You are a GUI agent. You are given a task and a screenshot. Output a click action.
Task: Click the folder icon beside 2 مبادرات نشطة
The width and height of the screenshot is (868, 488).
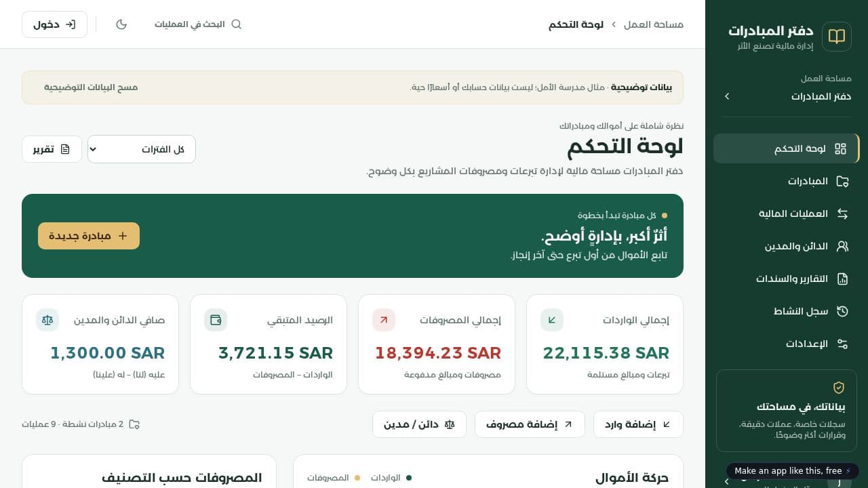point(134,424)
